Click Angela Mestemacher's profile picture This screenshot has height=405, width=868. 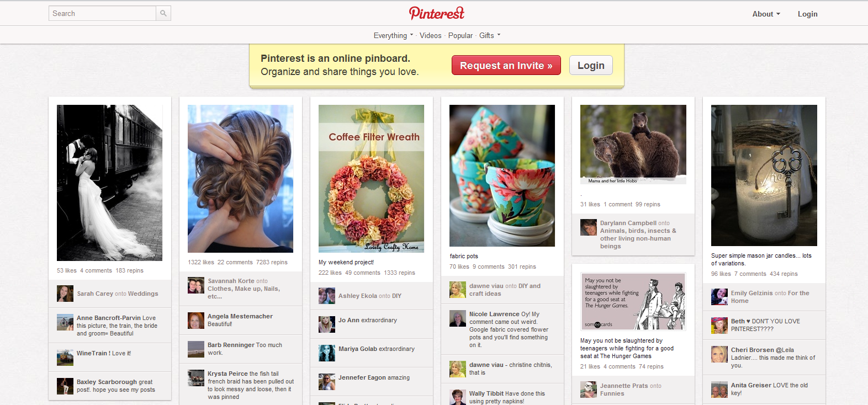click(196, 321)
